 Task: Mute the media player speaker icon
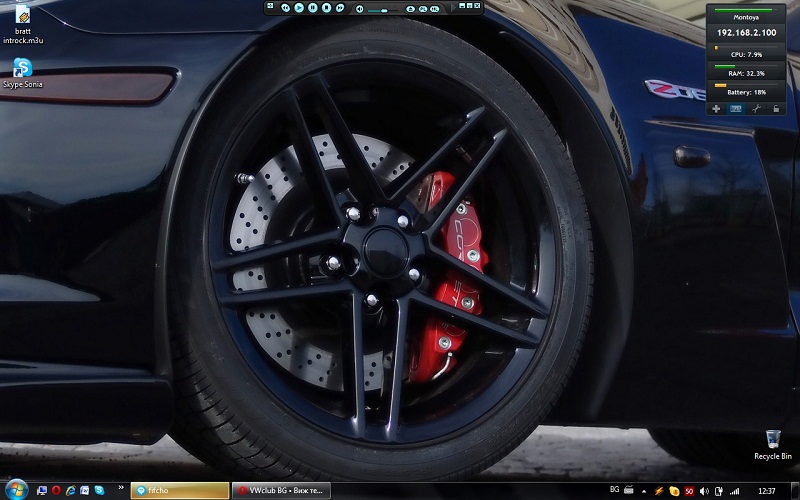pos(360,8)
